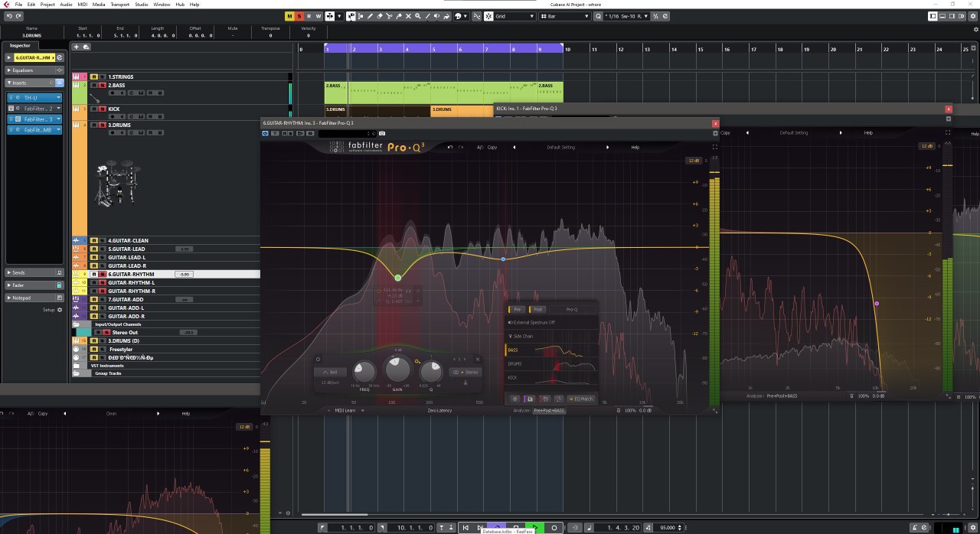Open 12 dB display range menu in Pro-Q 3
The height and width of the screenshot is (534, 980).
tap(694, 161)
